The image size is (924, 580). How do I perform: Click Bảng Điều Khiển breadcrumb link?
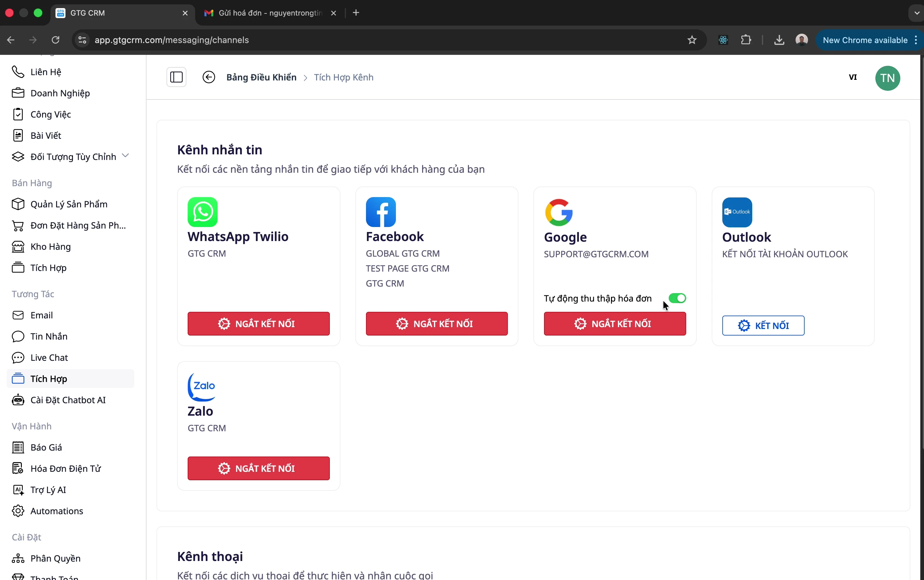[261, 77]
